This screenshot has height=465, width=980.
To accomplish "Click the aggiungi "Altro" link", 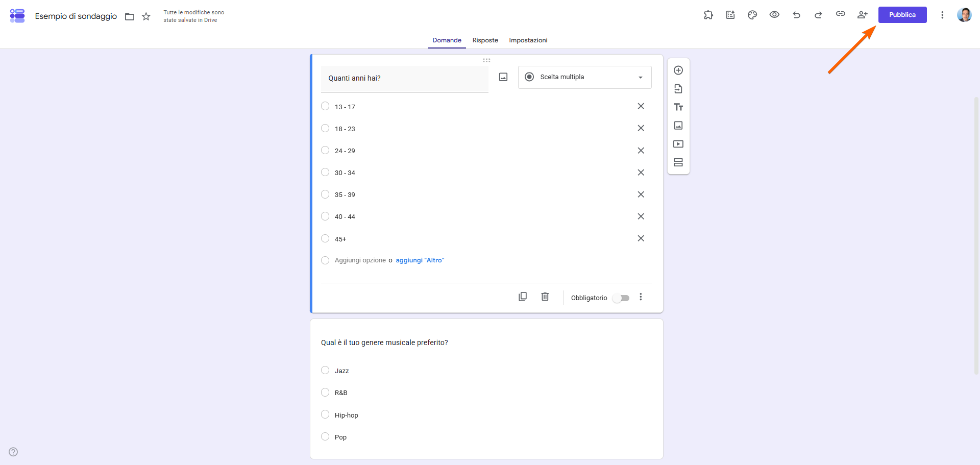I will 420,260.
